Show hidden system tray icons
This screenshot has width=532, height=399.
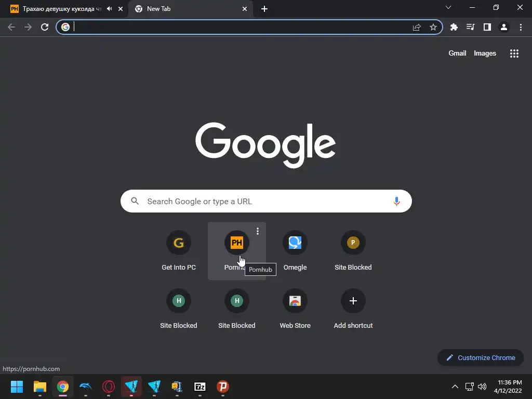tap(455, 387)
